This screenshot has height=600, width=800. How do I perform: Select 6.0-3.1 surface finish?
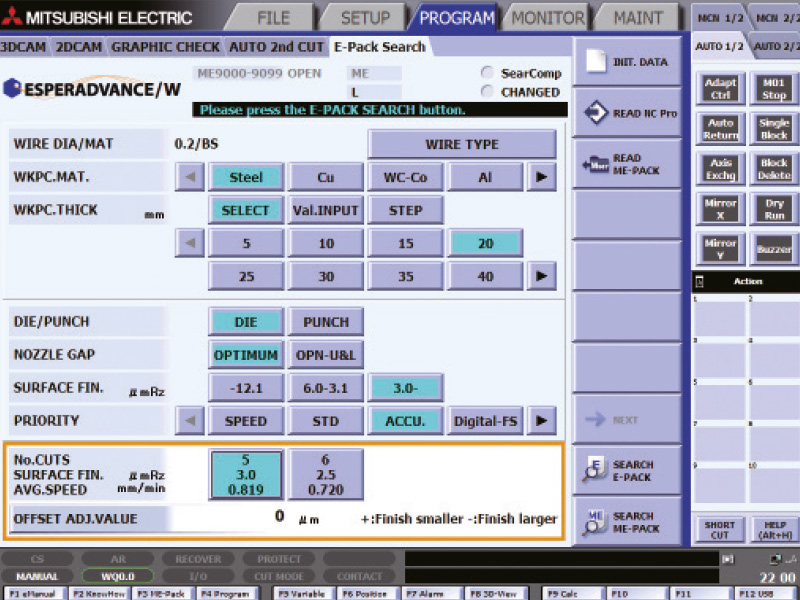[x=326, y=388]
